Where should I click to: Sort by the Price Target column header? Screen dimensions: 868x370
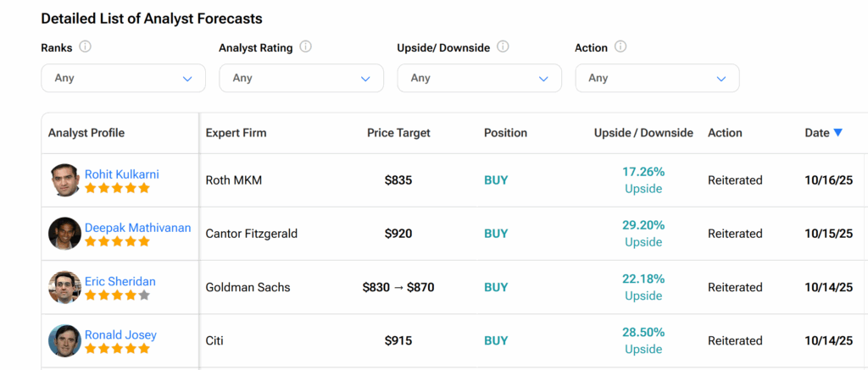click(x=398, y=133)
